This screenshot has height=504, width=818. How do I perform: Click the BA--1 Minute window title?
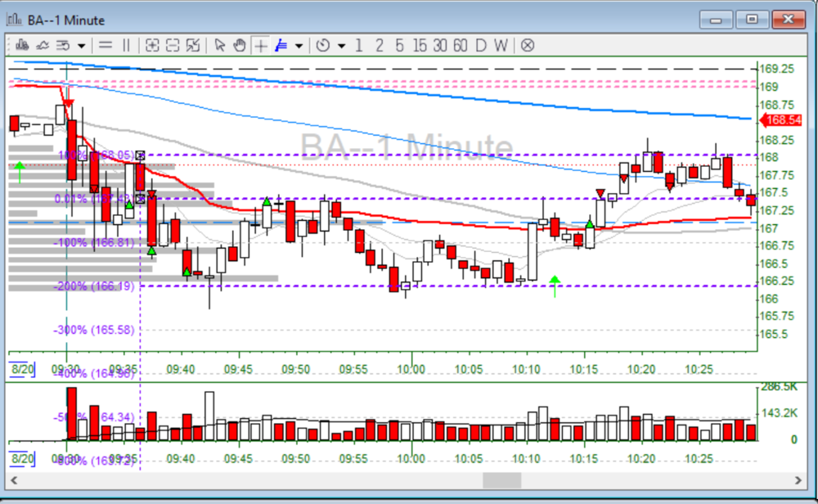66,20
